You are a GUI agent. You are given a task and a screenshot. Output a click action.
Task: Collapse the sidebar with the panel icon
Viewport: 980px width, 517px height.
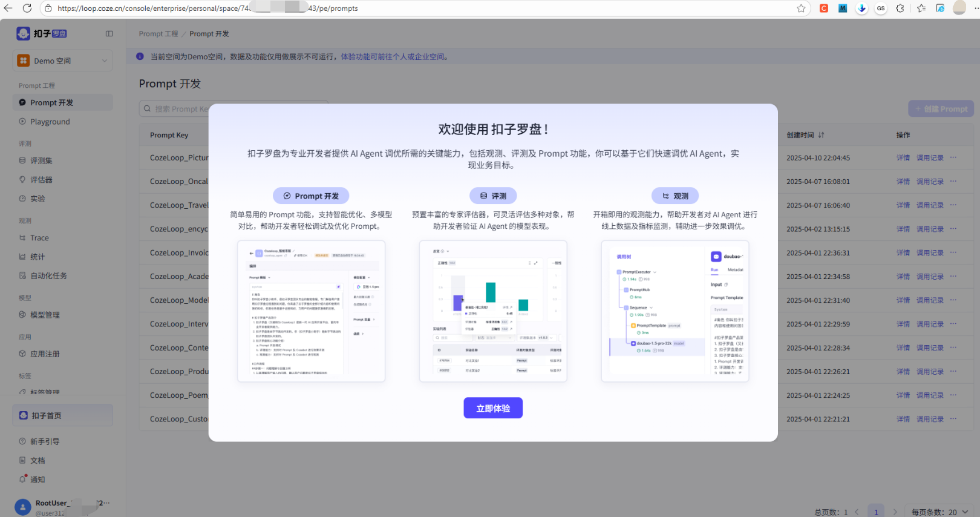(109, 34)
